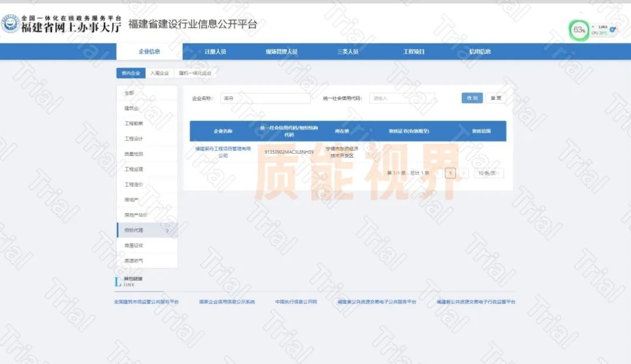
Task: Click the page 1 pagination button
Action: pyautogui.click(x=450, y=174)
